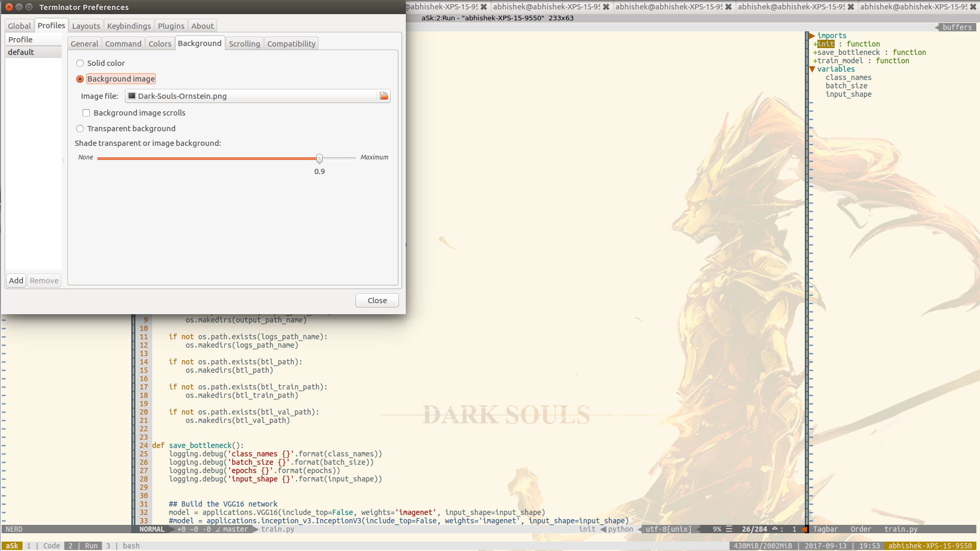Switch to the Command profile tab
Screen dimensions: 980x551
coord(123,43)
